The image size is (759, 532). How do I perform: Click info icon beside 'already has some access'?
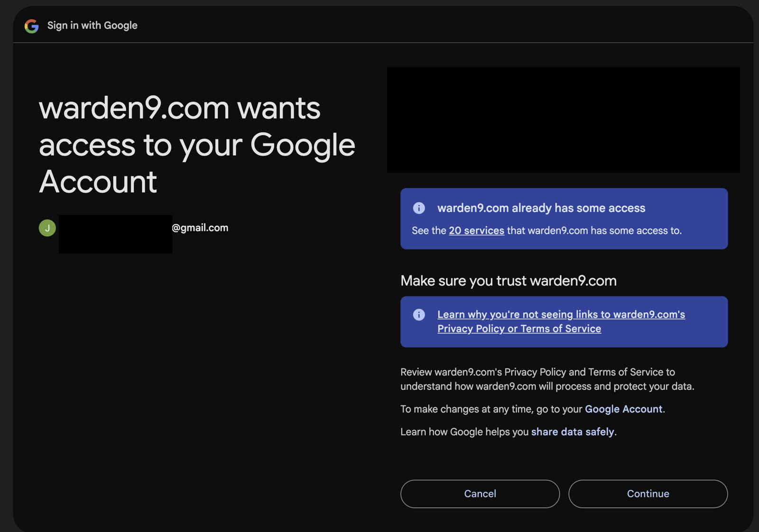pos(419,208)
